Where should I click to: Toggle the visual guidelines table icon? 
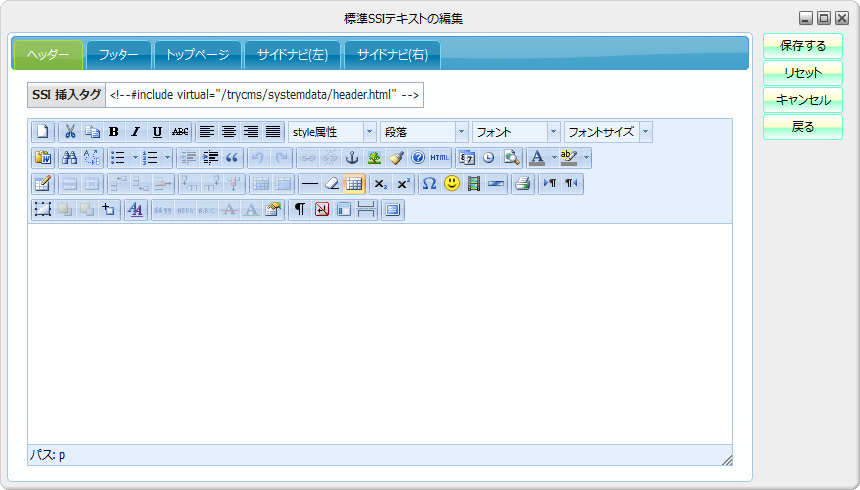coord(354,184)
